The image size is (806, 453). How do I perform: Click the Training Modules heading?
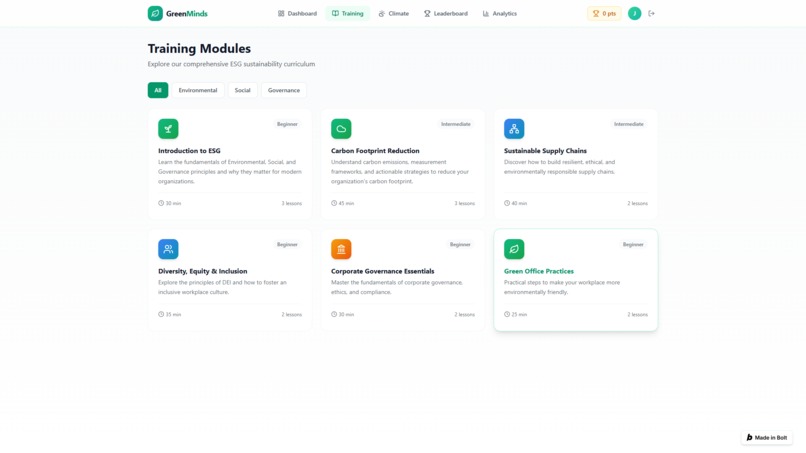coord(199,48)
